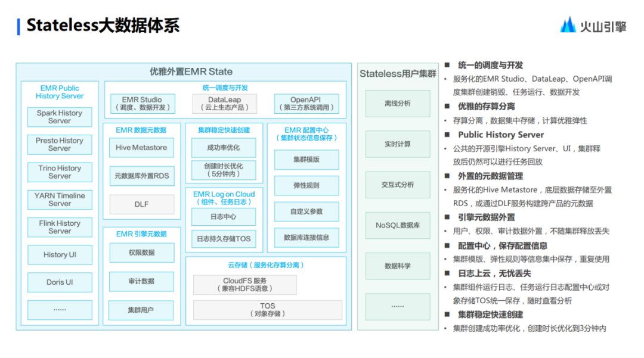Select the 弹性规则 box
The image size is (644, 358).
click(306, 185)
